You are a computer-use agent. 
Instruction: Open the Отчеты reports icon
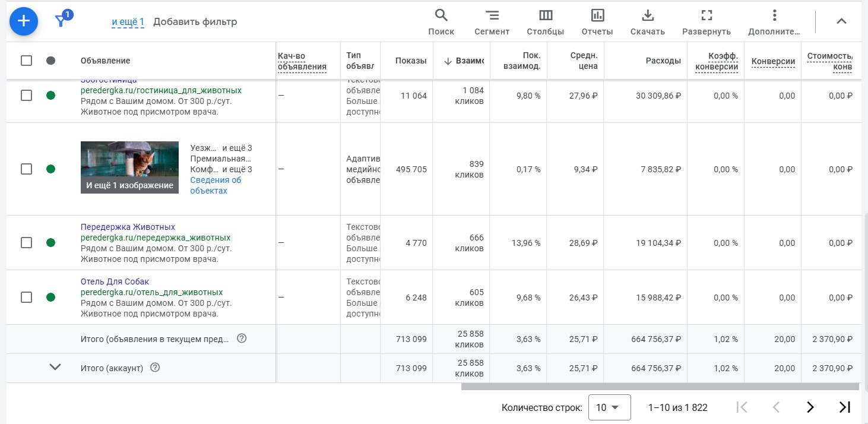coord(597,22)
